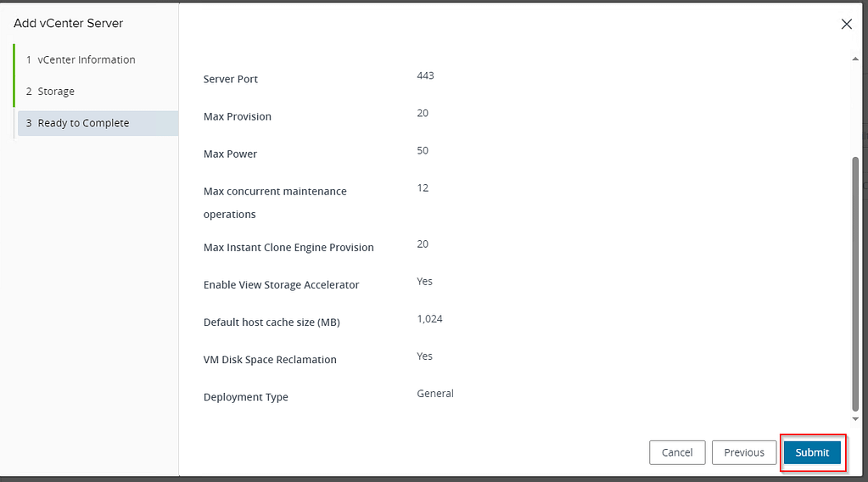Select the Ready to Complete step
The width and height of the screenshot is (868, 482).
83,123
